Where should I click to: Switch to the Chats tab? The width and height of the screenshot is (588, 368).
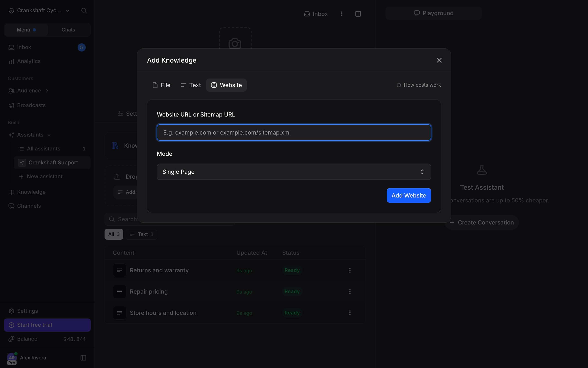click(x=68, y=30)
